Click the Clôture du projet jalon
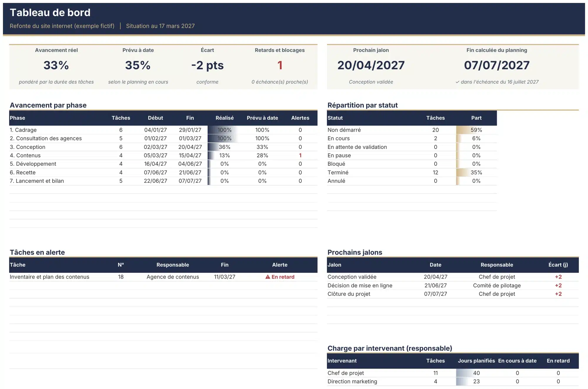The height and width of the screenshot is (389, 588). 349,294
